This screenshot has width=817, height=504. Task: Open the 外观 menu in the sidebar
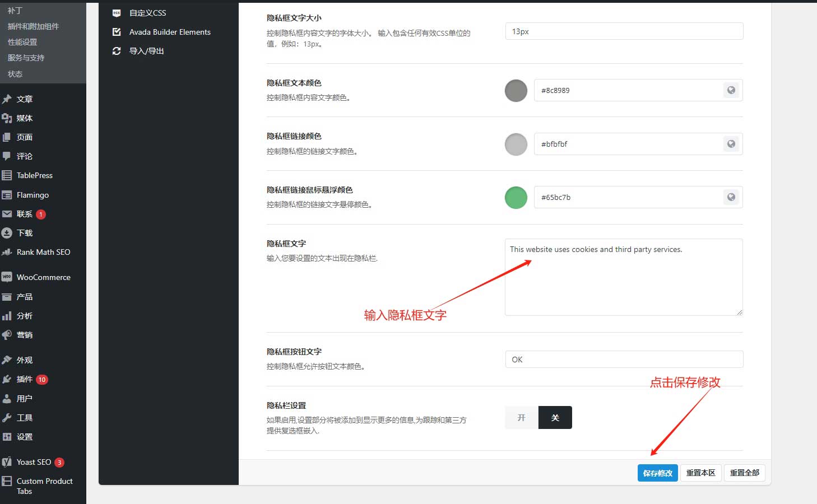(x=25, y=360)
